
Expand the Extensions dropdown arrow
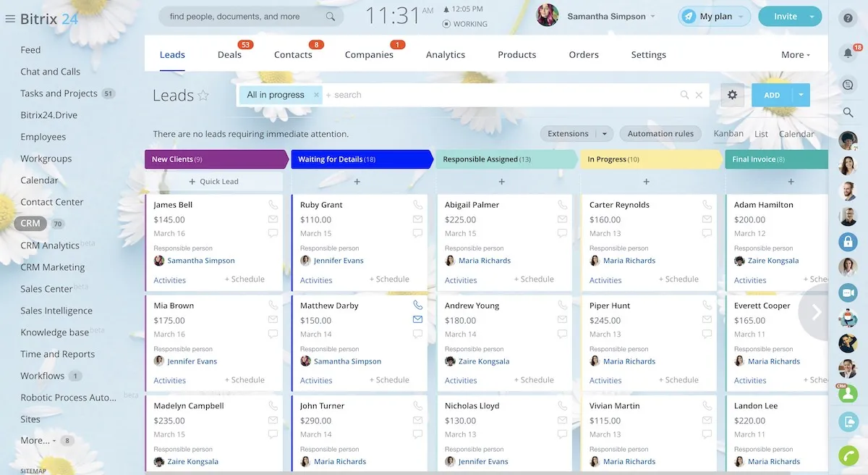click(x=605, y=134)
